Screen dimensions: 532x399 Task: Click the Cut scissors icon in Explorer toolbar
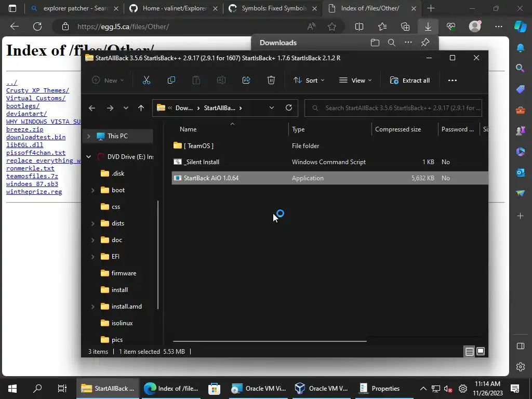[146, 81]
